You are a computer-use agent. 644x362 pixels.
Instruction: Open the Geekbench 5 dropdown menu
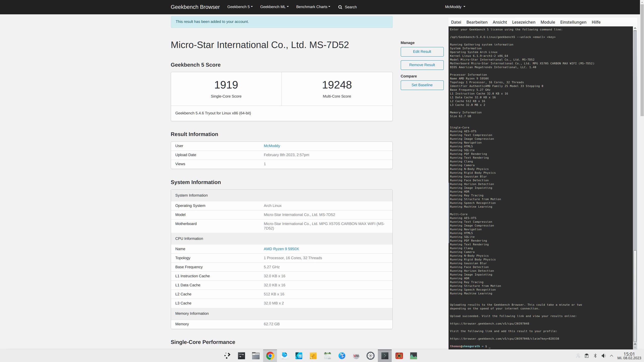click(x=240, y=7)
